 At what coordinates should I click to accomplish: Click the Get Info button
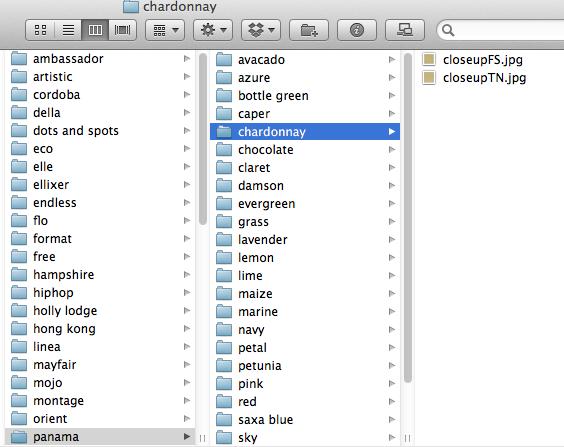(x=357, y=30)
